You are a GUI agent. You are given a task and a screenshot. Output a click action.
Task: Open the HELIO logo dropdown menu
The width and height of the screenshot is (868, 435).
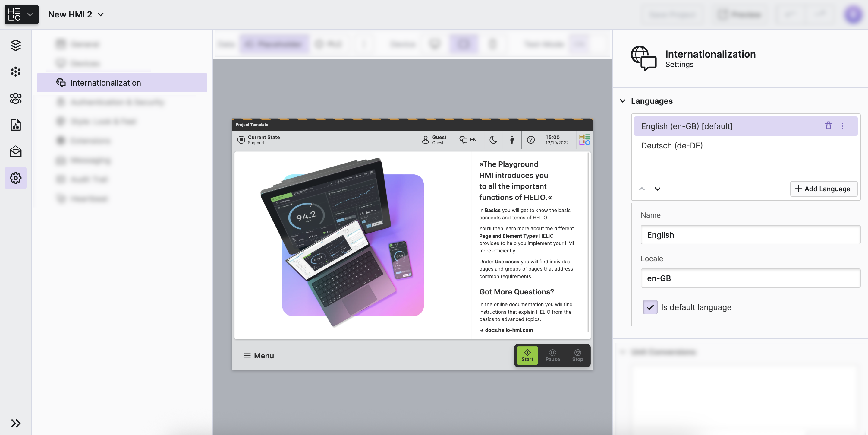coord(21,14)
